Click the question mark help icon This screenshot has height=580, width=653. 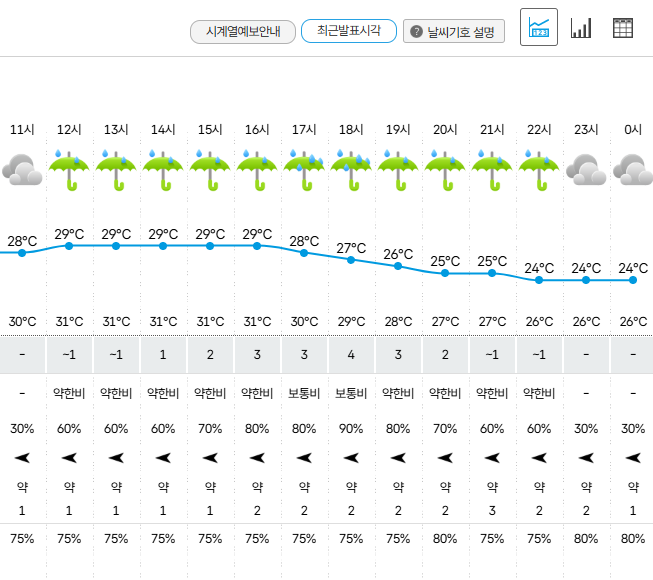click(x=416, y=31)
